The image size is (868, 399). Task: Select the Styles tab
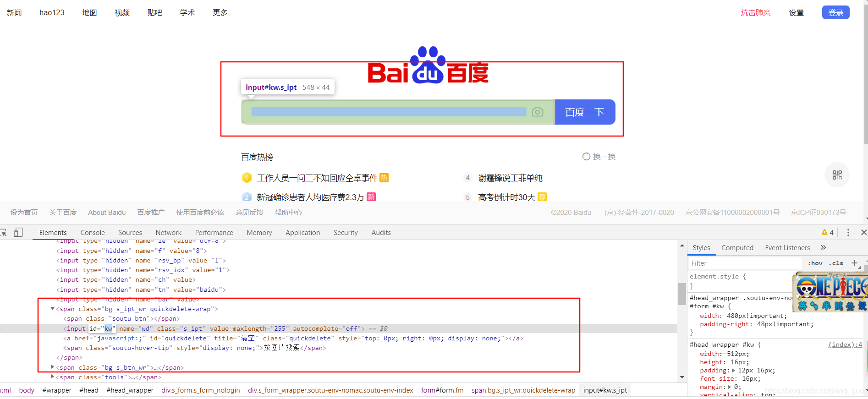[702, 248]
